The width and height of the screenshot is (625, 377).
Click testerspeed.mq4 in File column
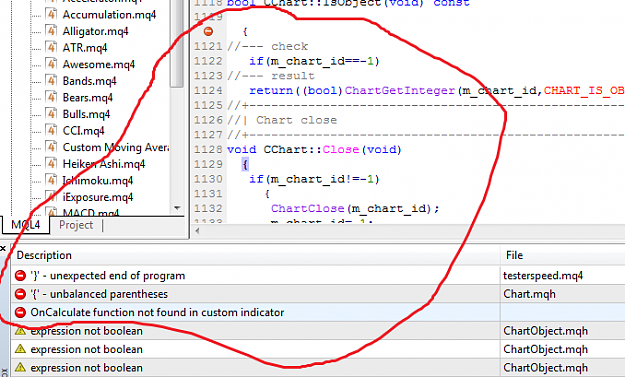[543, 276]
